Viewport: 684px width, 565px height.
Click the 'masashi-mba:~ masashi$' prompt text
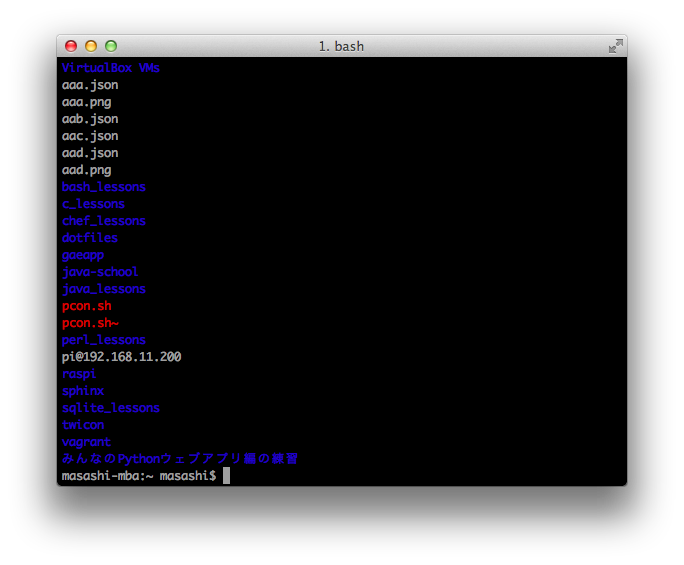[139, 476]
